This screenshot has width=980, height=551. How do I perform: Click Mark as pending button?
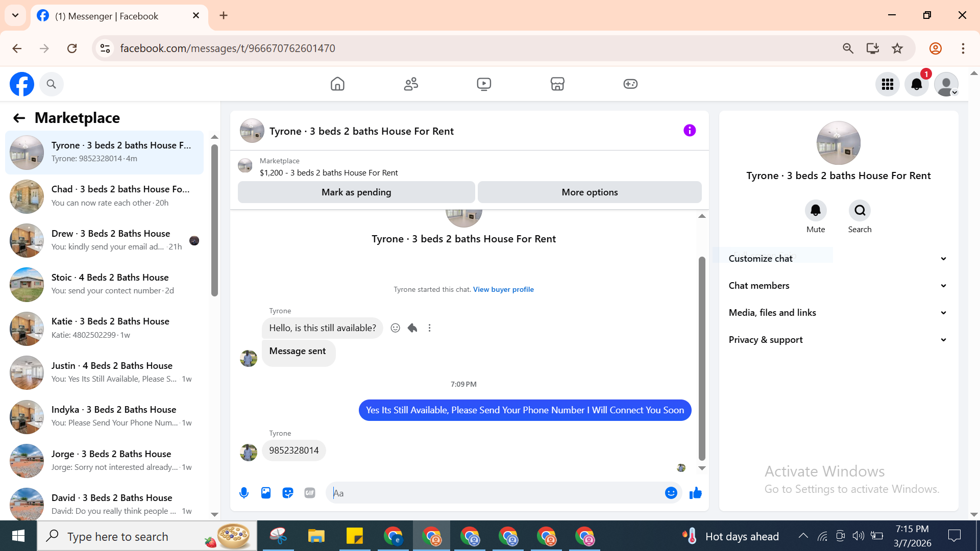click(x=356, y=192)
